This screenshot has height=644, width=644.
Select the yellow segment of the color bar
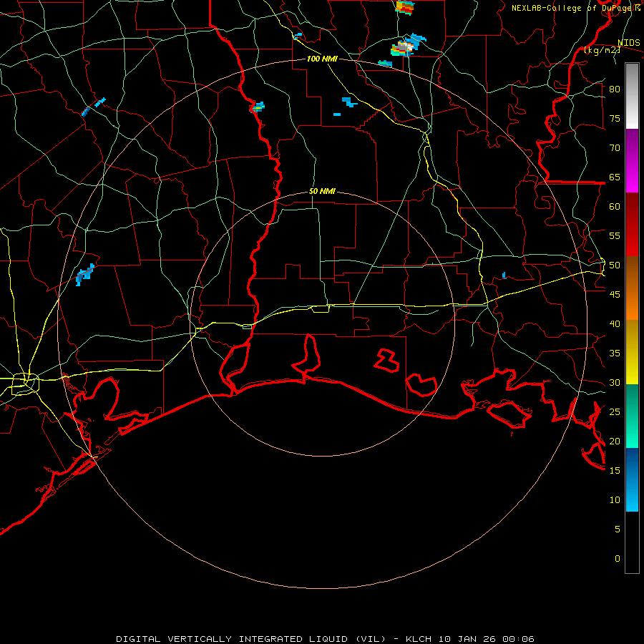tap(632, 352)
